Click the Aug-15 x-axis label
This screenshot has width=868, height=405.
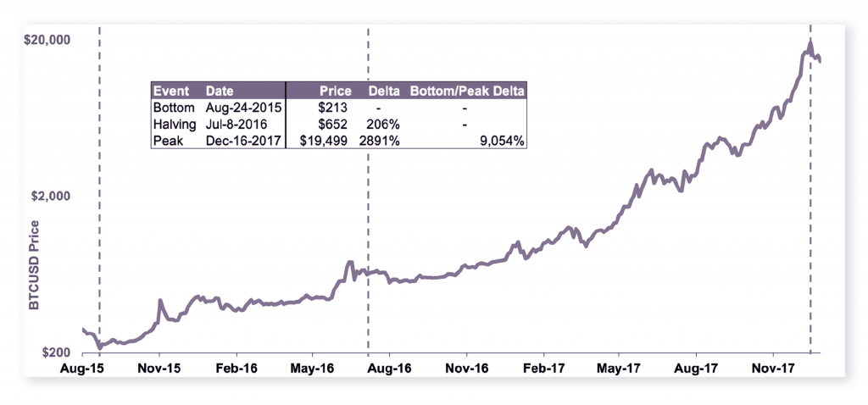pos(83,369)
